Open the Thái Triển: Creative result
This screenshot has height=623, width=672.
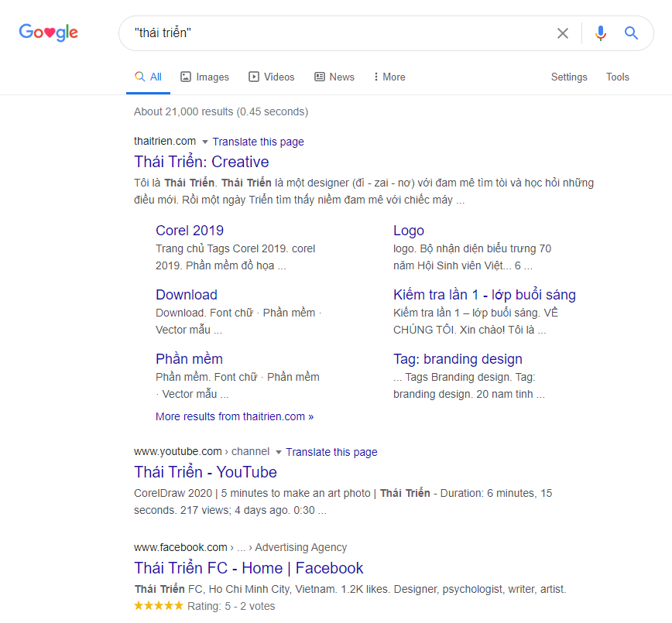pos(201,162)
